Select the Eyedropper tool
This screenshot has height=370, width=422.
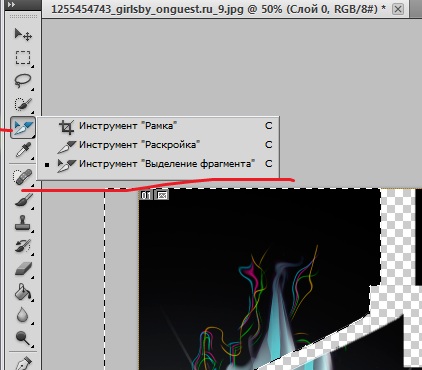click(x=23, y=150)
